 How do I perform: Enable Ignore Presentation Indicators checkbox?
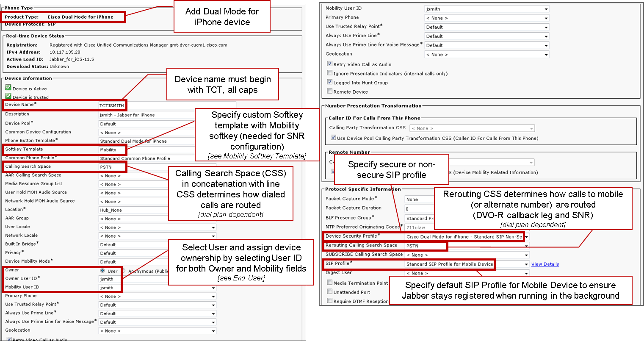[x=329, y=73]
